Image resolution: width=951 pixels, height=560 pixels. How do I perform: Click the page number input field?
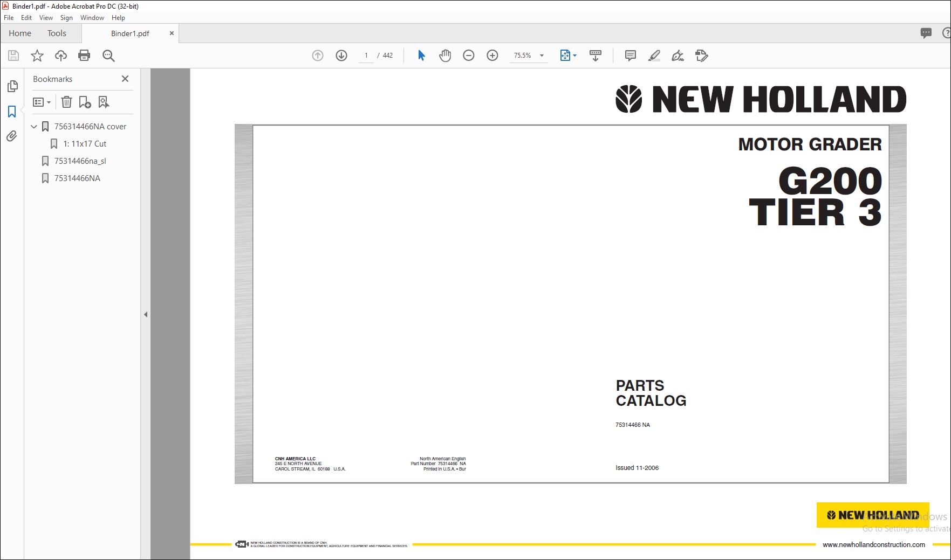[366, 56]
